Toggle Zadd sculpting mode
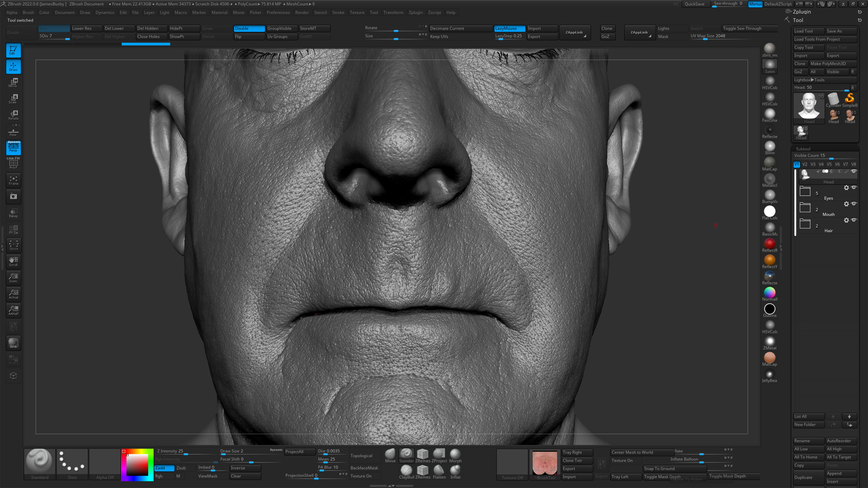The image size is (868, 488). point(163,468)
